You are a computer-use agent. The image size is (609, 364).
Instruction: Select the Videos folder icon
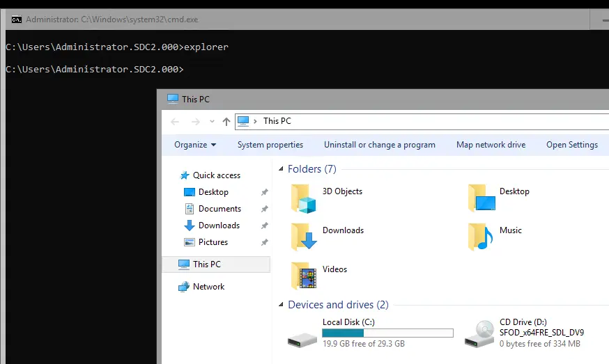304,276
